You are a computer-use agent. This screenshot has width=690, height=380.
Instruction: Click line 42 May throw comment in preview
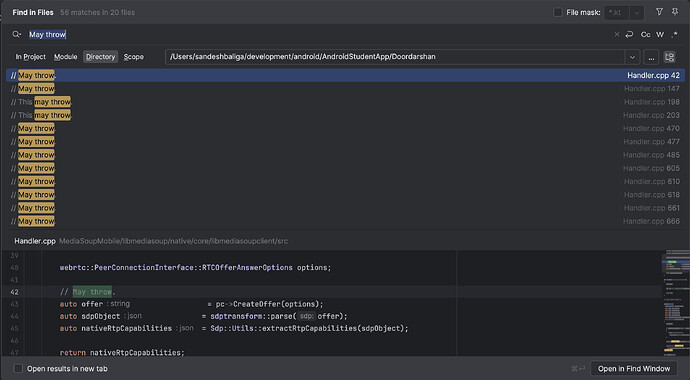(87, 292)
